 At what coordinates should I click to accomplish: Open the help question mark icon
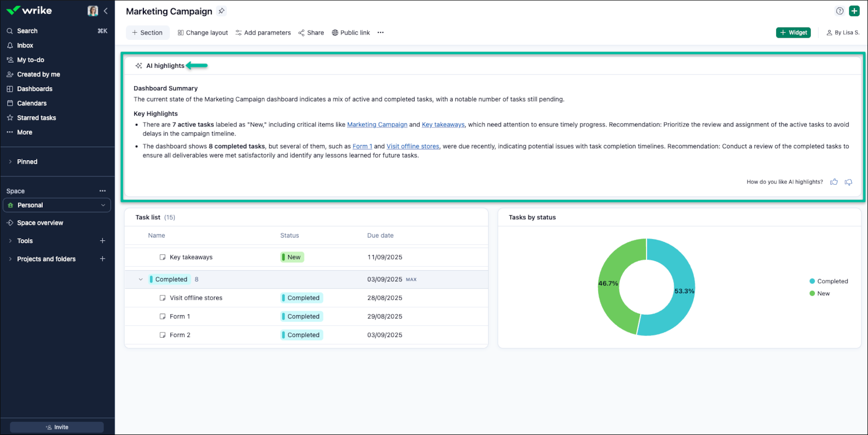[x=839, y=11]
